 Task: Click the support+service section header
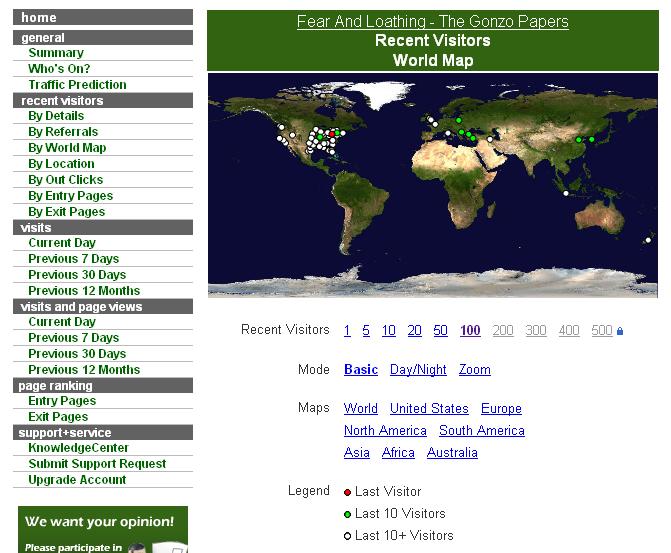click(103, 433)
